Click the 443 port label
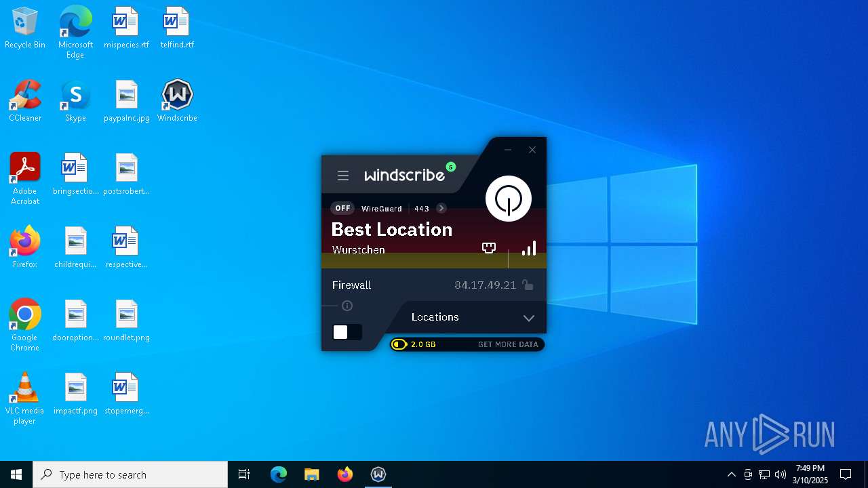 [x=422, y=209]
